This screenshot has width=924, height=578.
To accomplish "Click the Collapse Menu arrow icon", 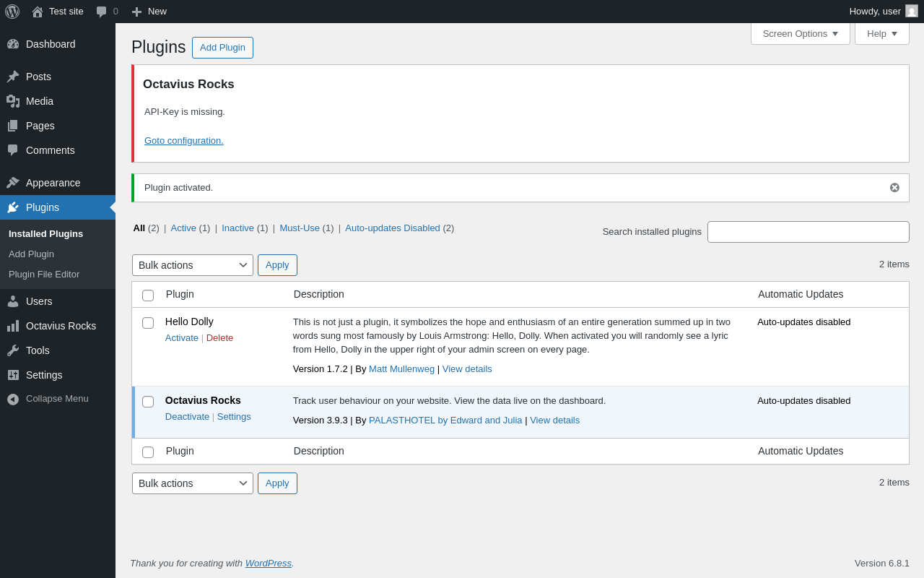I will [x=13, y=399].
